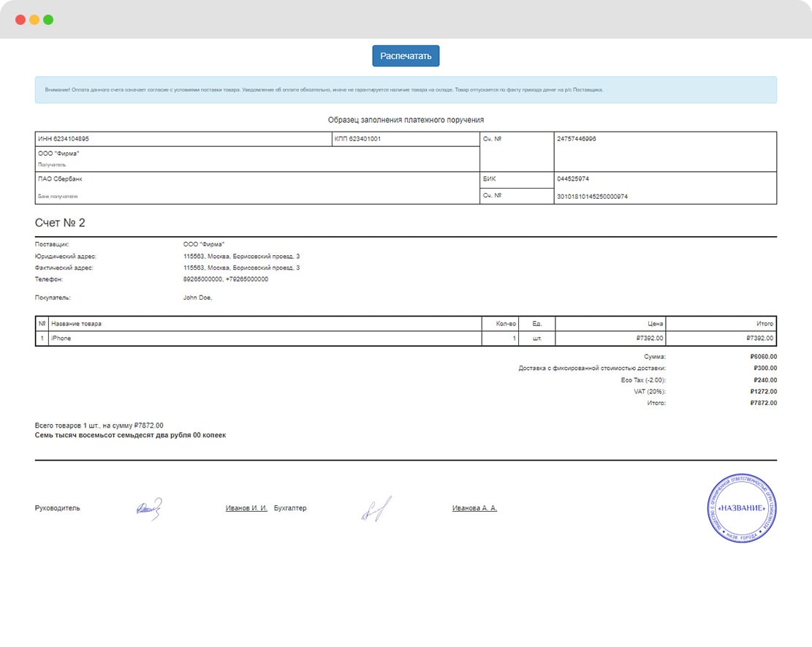This screenshot has width=812, height=647.
Task: Click the VAT (20%): label
Action: 650,392
